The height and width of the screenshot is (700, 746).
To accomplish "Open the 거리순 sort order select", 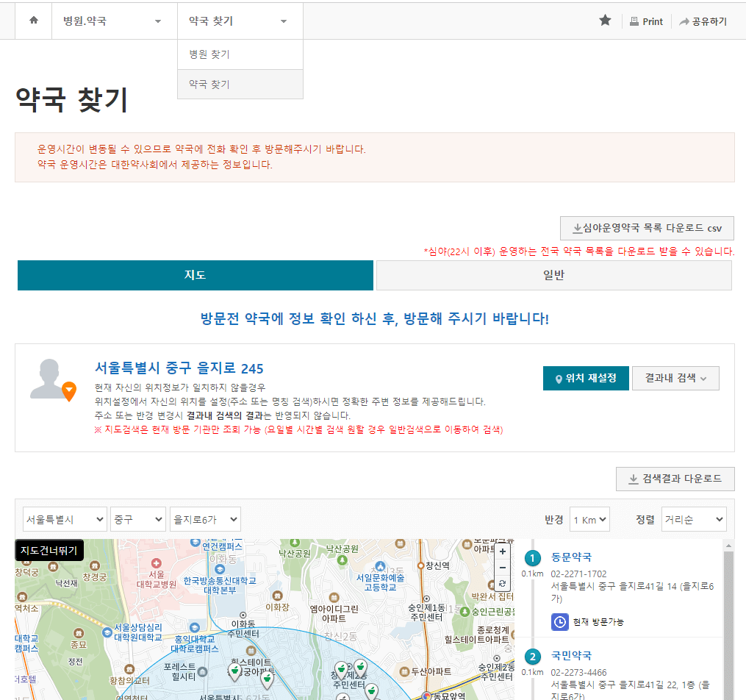I will coord(694,520).
